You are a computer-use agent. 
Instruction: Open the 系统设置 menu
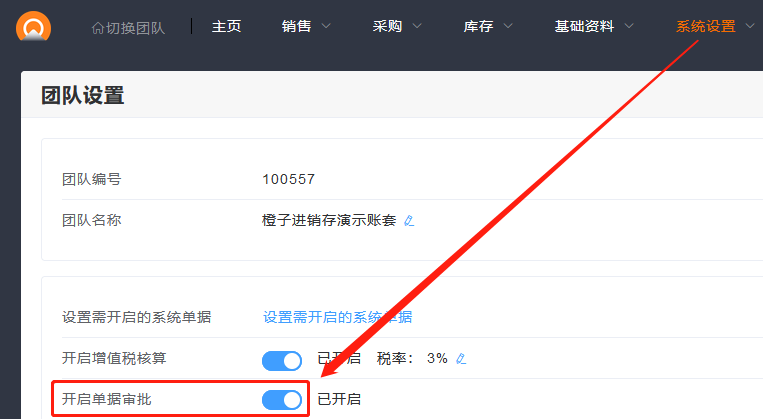[714, 26]
